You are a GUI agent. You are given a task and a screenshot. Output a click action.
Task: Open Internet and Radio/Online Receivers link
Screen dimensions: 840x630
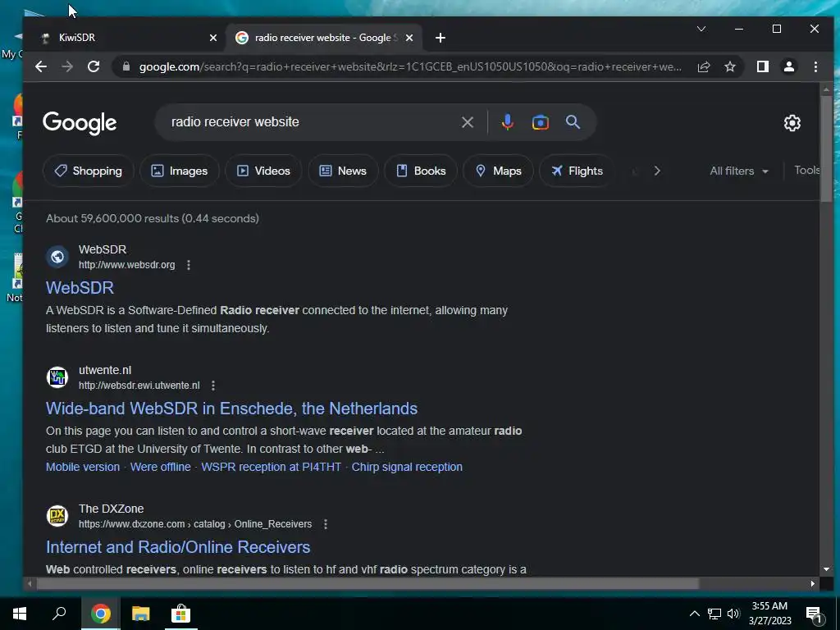click(x=178, y=547)
